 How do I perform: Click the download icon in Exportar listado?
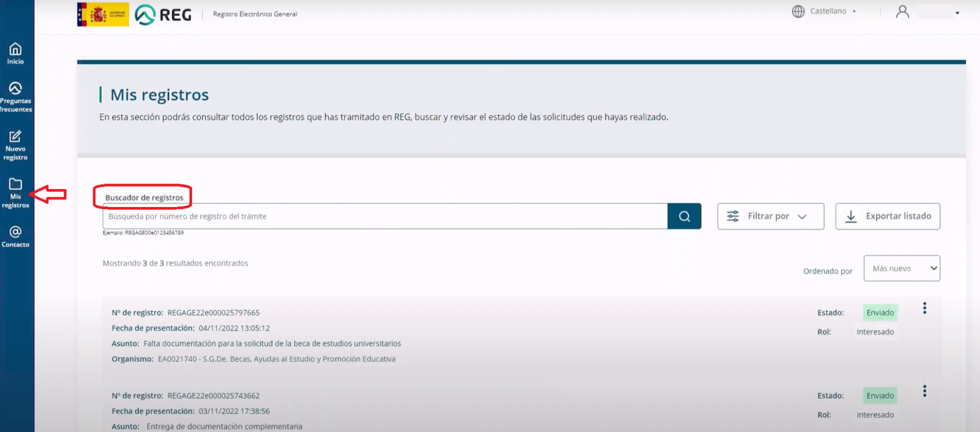point(851,216)
